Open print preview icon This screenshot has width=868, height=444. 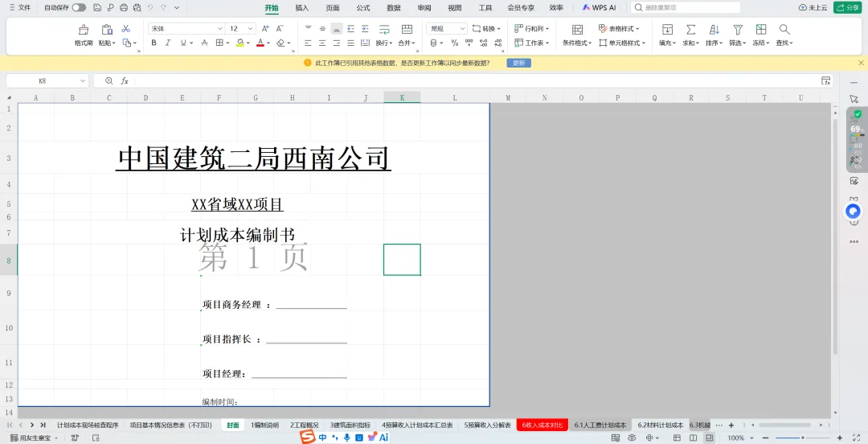tap(137, 8)
